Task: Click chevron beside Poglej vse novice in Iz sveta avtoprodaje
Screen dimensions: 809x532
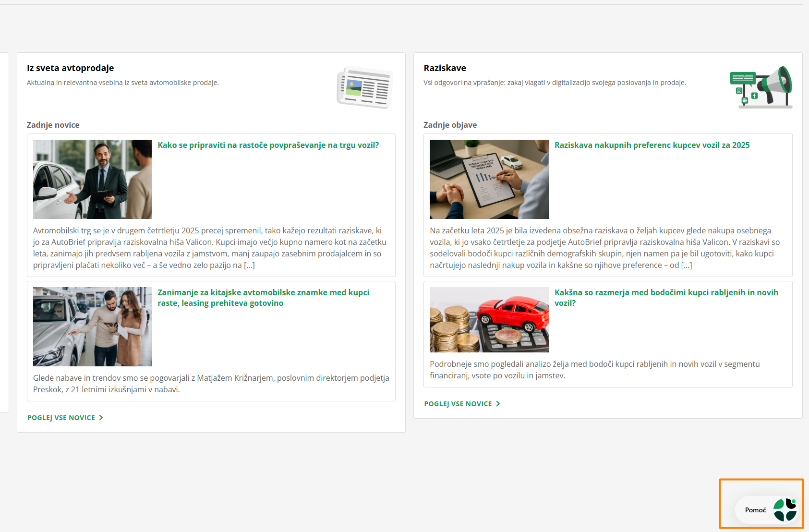Action: click(101, 418)
